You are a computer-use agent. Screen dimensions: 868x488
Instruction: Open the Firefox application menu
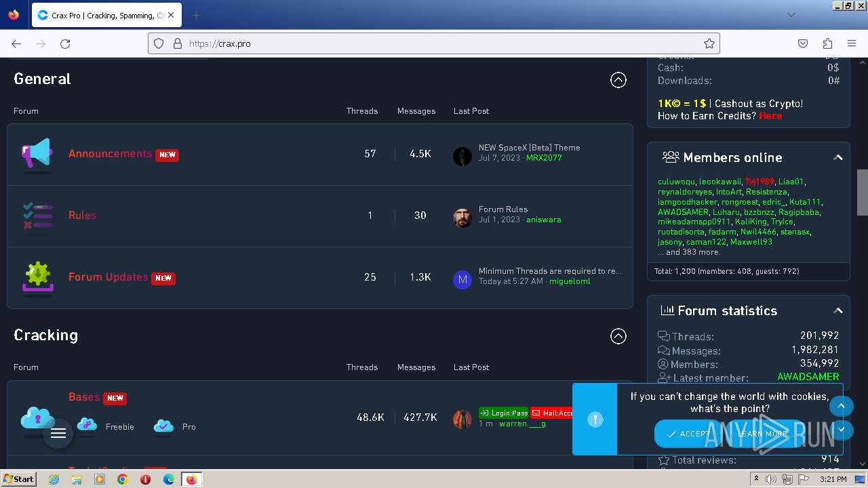point(852,43)
